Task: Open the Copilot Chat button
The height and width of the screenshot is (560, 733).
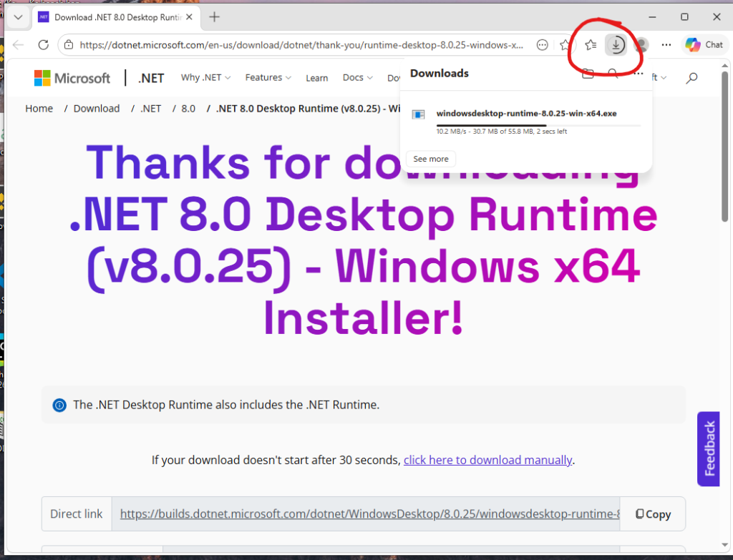Action: pos(704,44)
